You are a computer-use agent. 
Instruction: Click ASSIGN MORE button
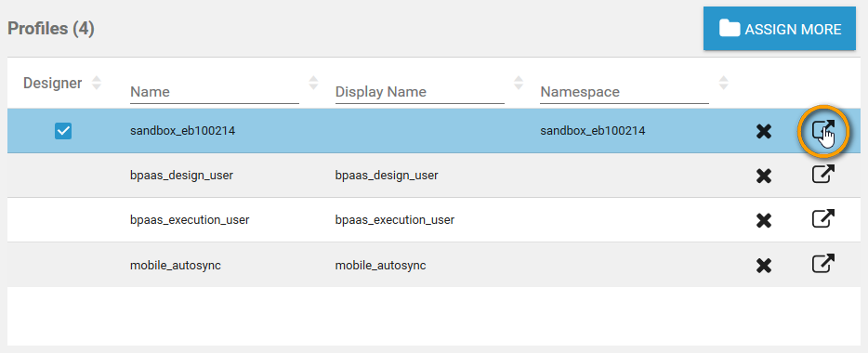pos(780,29)
